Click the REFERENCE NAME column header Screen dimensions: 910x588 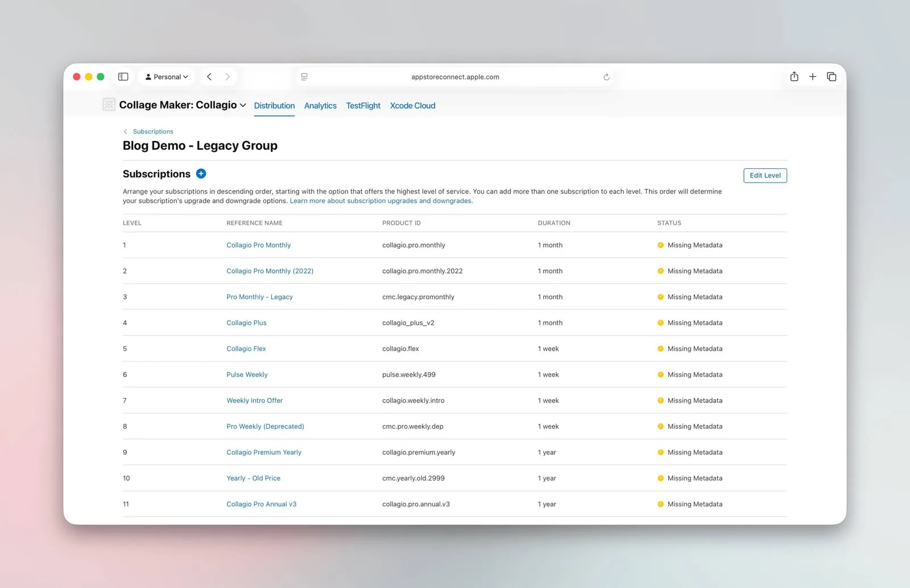coord(254,223)
